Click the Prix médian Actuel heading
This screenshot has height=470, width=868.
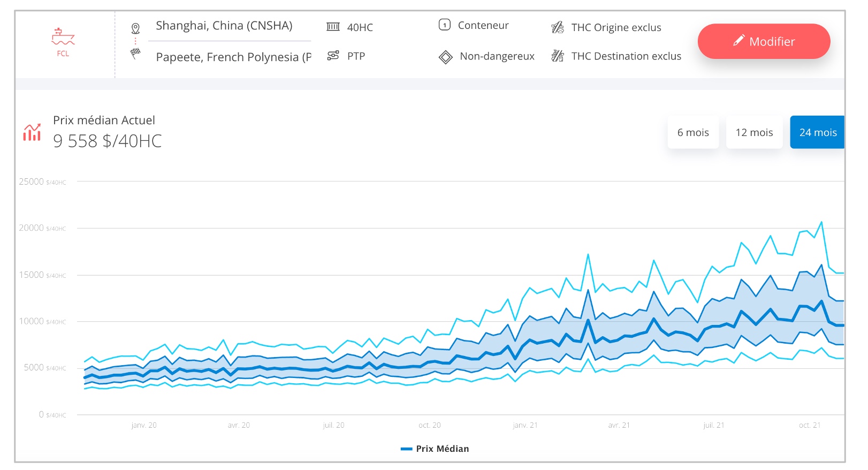tap(104, 120)
